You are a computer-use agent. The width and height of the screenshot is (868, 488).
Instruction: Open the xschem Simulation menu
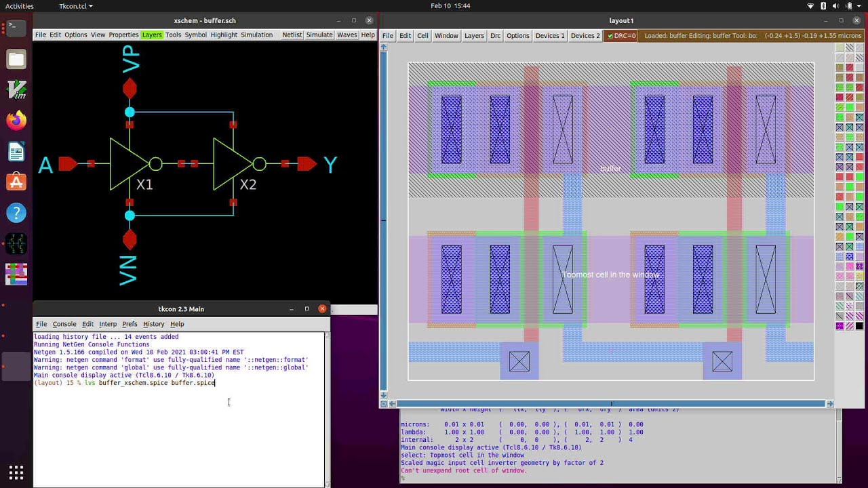coord(256,35)
